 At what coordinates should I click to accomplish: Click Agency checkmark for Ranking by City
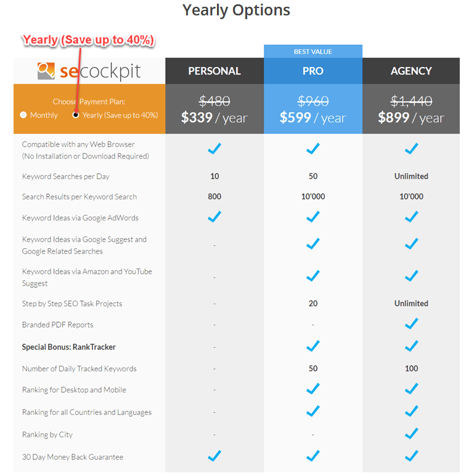(x=411, y=433)
